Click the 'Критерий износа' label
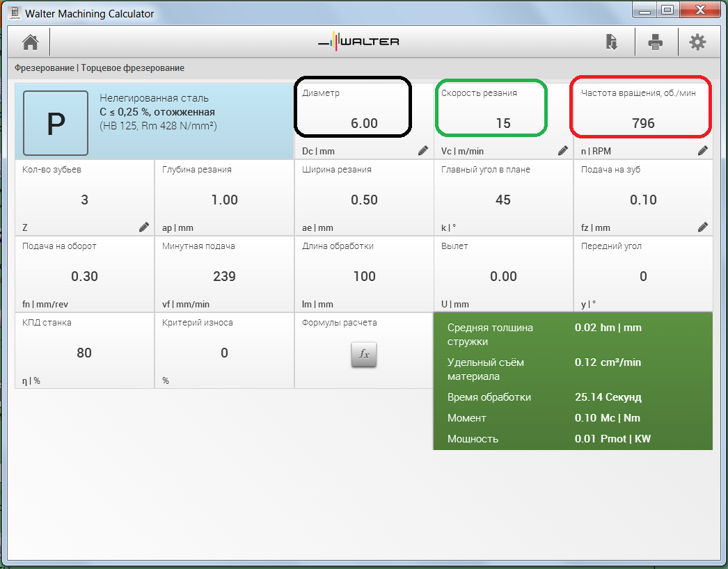 pos(198,323)
